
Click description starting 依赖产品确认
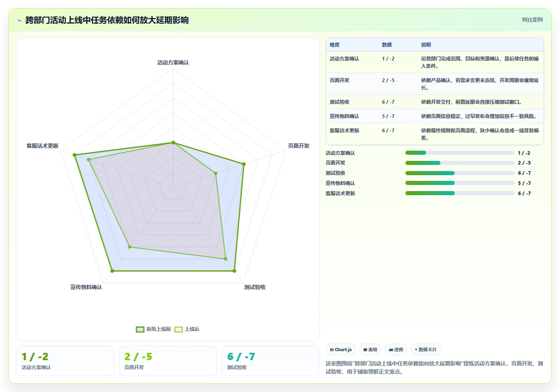(480, 84)
